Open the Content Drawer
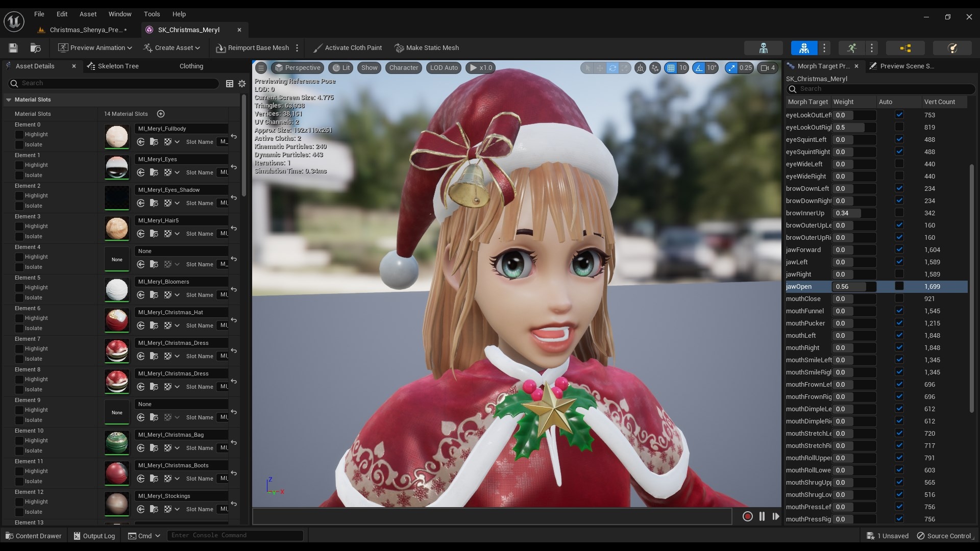Screen dimensions: 980x551 pyautogui.click(x=33, y=536)
